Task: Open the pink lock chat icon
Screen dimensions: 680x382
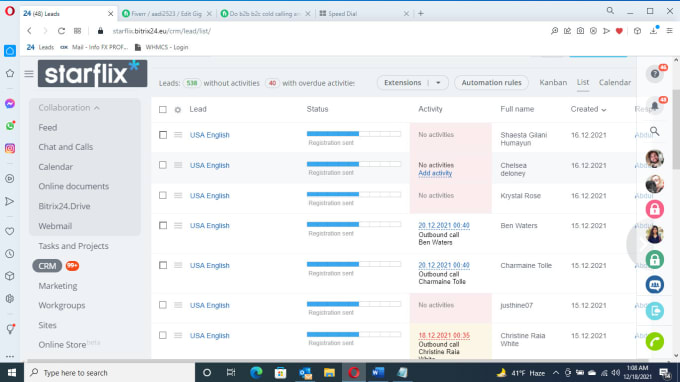Action: (654, 209)
